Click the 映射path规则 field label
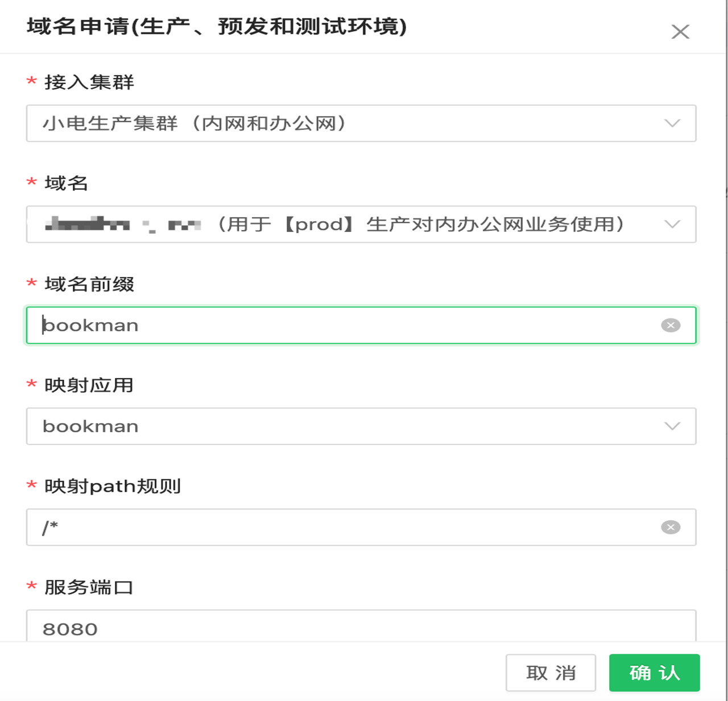The width and height of the screenshot is (728, 701). 113,487
